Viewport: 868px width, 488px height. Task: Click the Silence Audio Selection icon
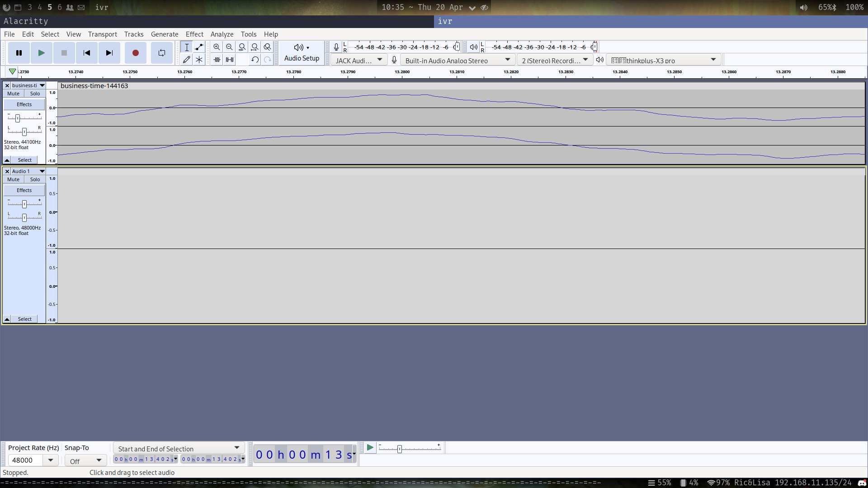(229, 59)
